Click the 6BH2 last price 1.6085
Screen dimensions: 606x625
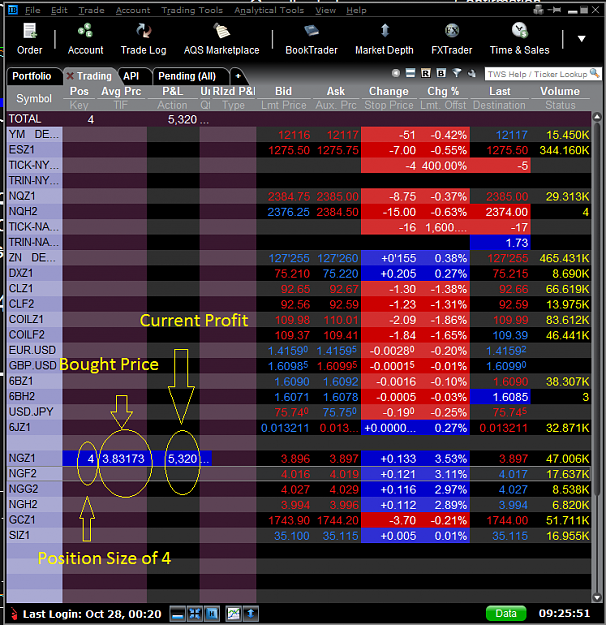pyautogui.click(x=510, y=397)
